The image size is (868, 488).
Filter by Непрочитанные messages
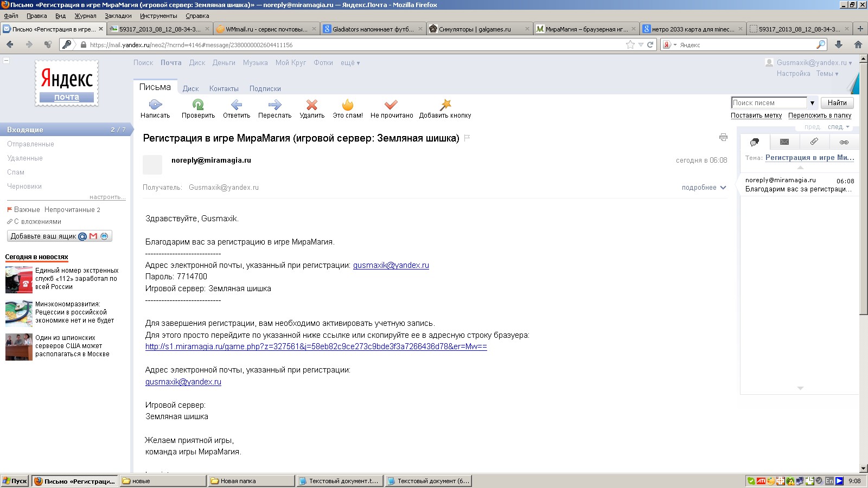(72, 210)
